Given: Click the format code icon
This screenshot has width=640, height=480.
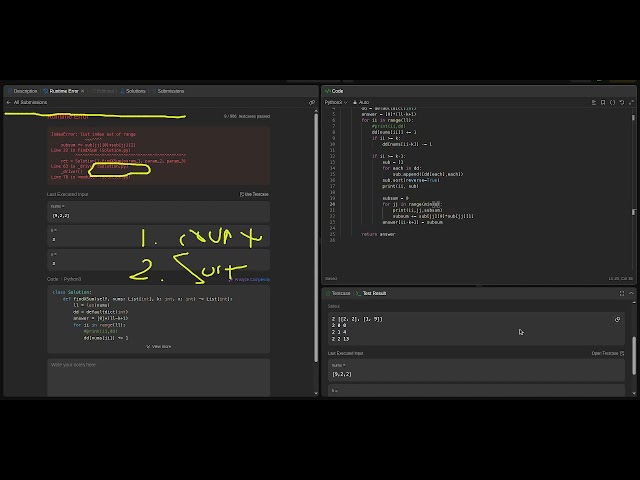Looking at the screenshot, I should [x=594, y=102].
